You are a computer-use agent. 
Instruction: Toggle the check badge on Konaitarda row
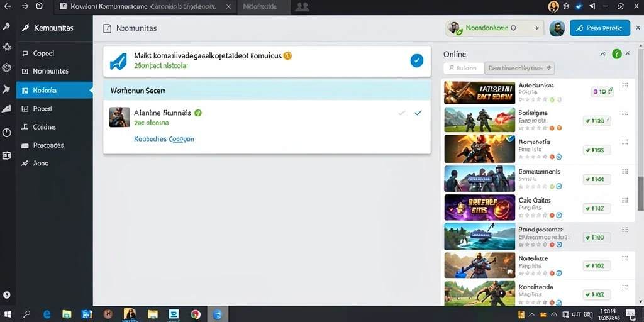coord(597,294)
